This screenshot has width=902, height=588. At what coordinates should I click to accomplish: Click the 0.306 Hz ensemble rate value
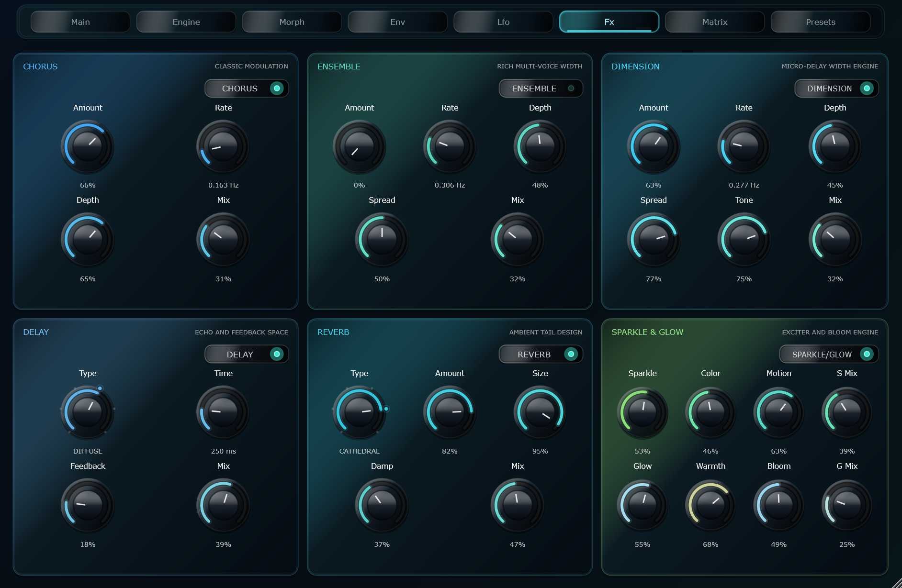pyautogui.click(x=450, y=185)
